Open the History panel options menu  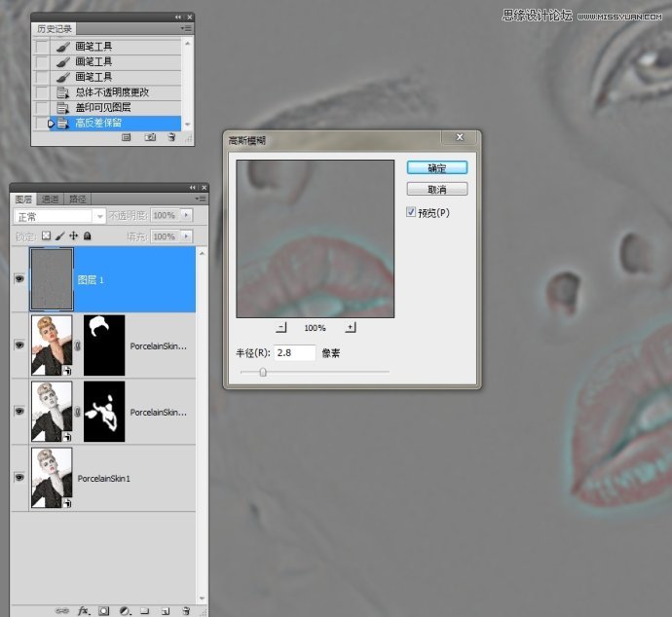tap(186, 29)
